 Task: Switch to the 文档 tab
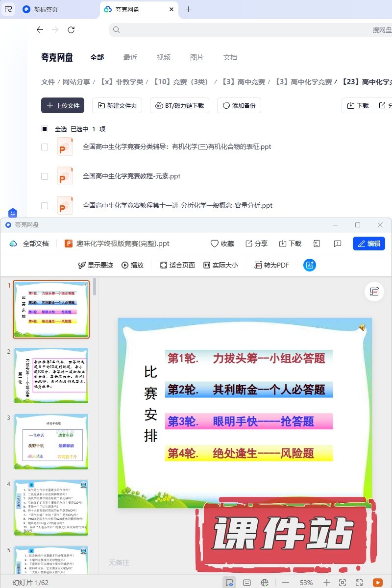pyautogui.click(x=230, y=57)
